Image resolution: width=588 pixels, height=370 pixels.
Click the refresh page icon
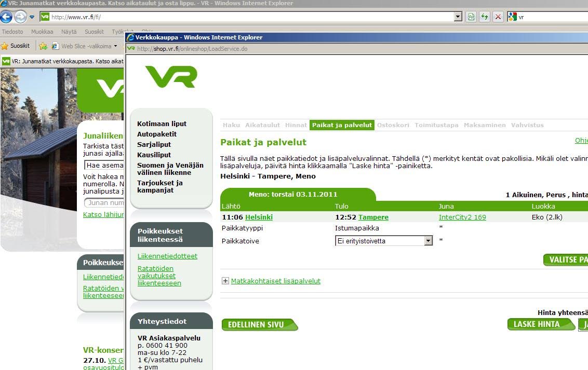485,17
